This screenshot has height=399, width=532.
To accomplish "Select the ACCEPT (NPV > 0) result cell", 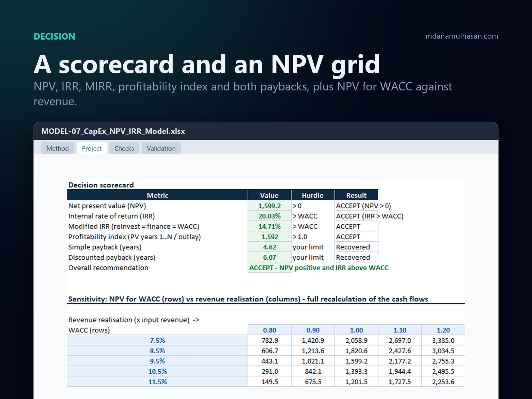I will [x=363, y=206].
